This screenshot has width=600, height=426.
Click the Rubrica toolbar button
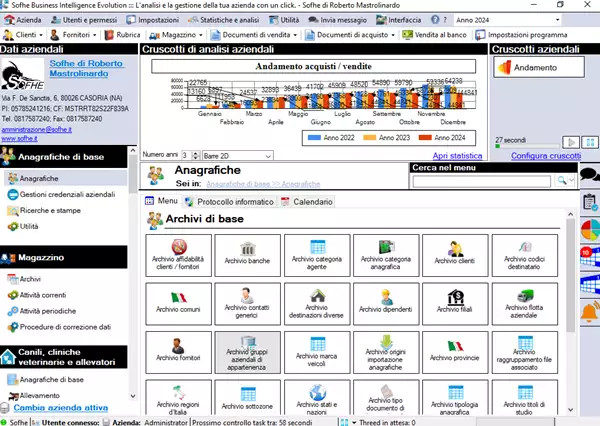[122, 35]
